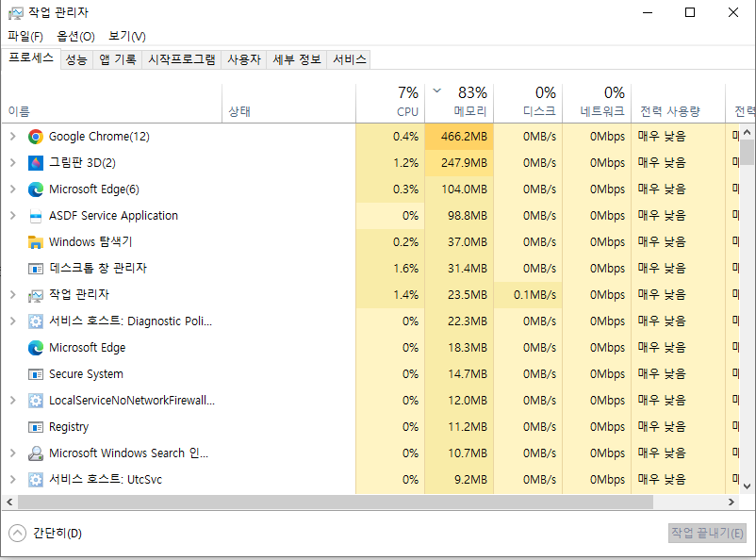
Task: Open the 옵션(O) menu
Action: [75, 36]
